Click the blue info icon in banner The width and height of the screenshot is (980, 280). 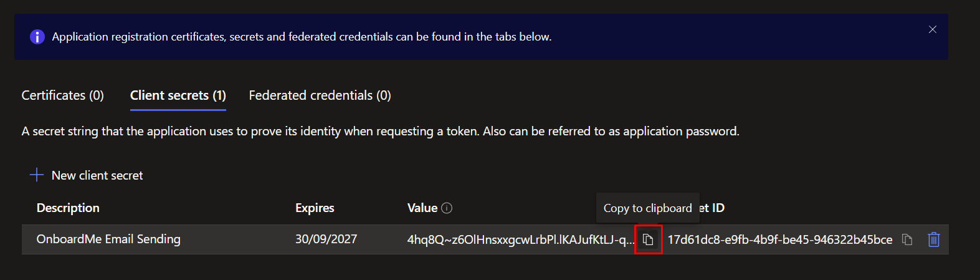(x=37, y=37)
